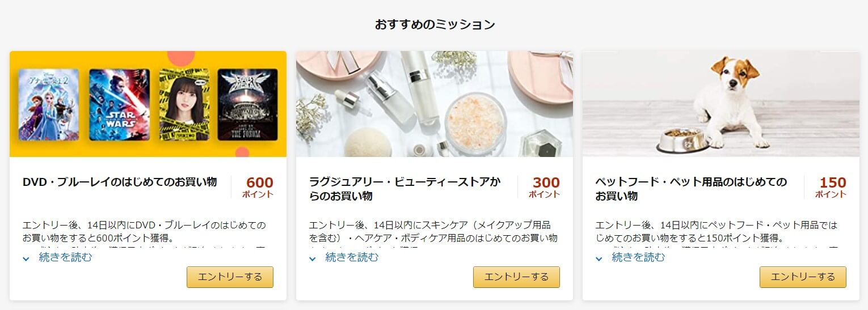Click the puppy pet food banner image
Viewport: 868px width, 310px height.
pos(721,104)
